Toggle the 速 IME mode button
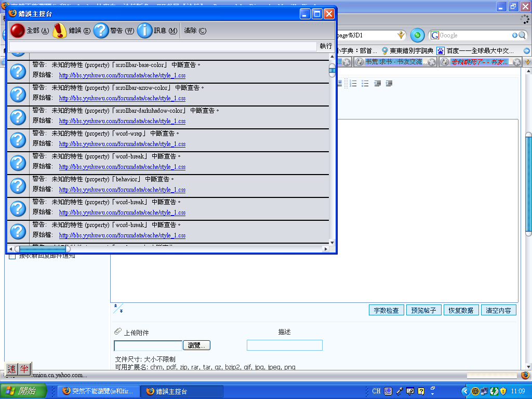 (x=11, y=369)
